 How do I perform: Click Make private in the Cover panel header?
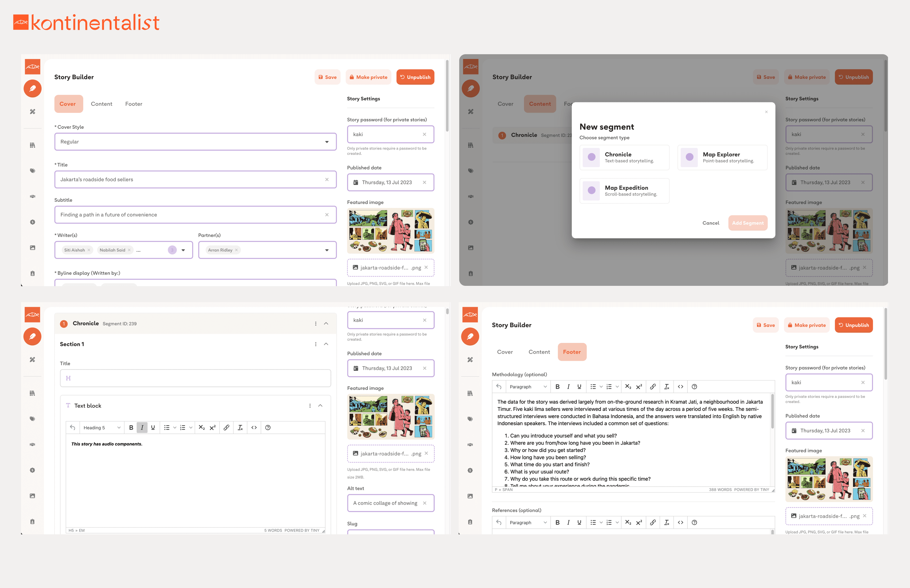coord(369,77)
